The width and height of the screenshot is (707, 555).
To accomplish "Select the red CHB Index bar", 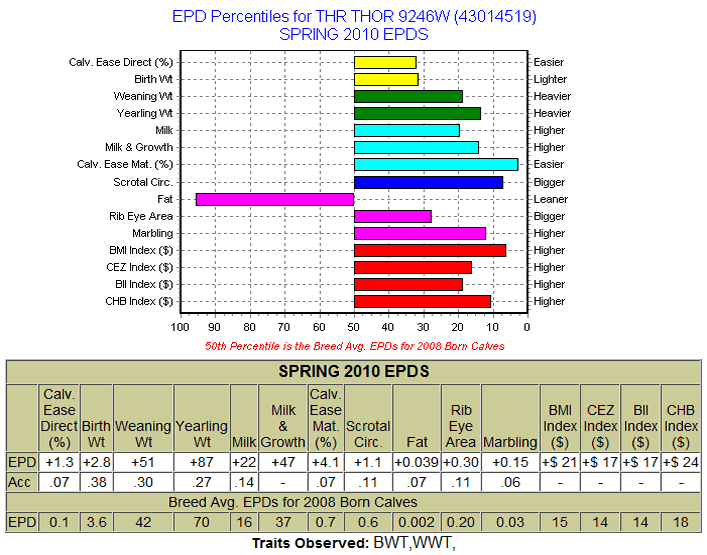I will click(422, 302).
